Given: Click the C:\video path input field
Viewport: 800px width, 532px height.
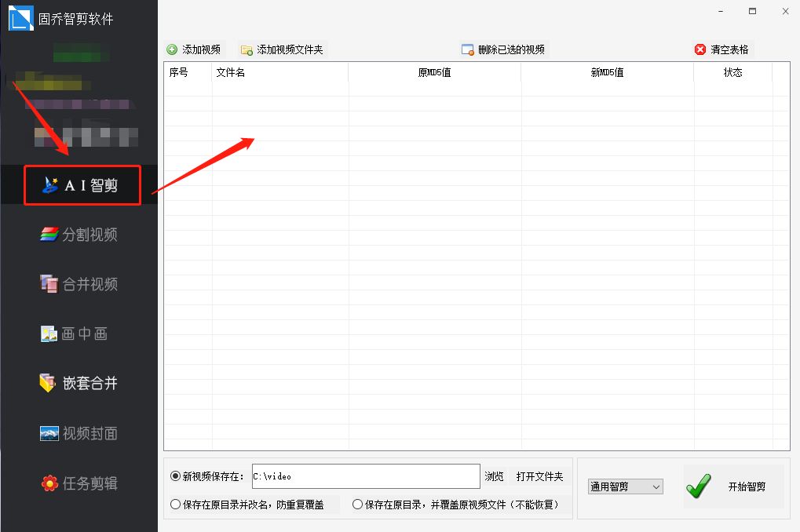Looking at the screenshot, I should click(x=365, y=476).
